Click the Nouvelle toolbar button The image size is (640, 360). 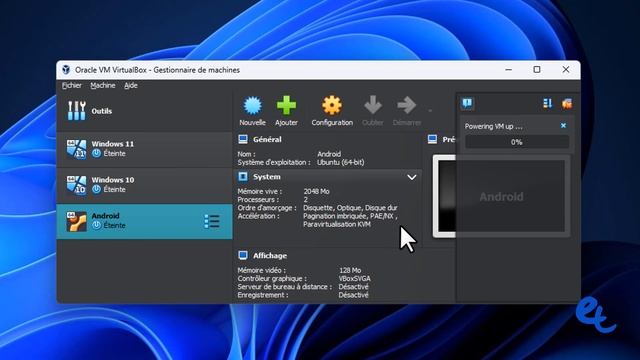252,111
